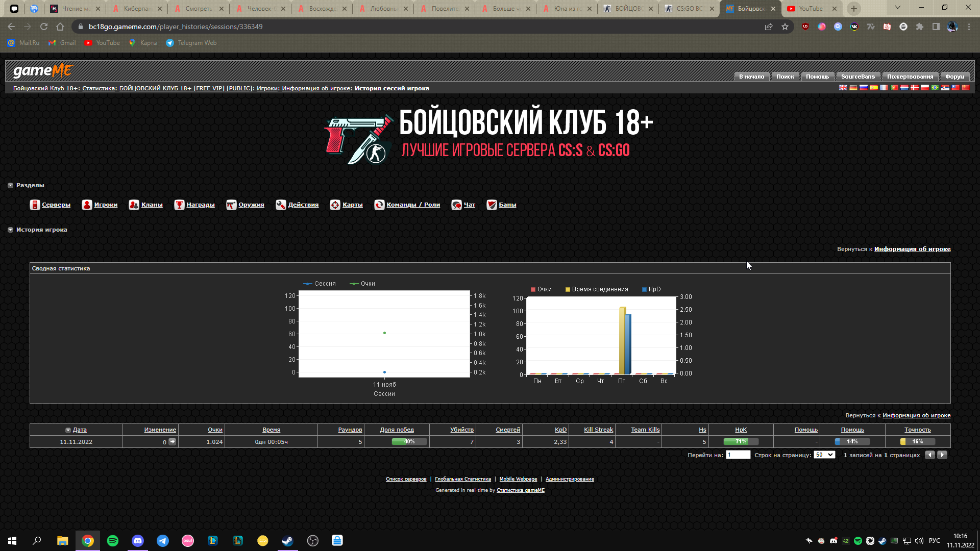Open rows per page dropdown
The image size is (980, 551).
(x=824, y=455)
